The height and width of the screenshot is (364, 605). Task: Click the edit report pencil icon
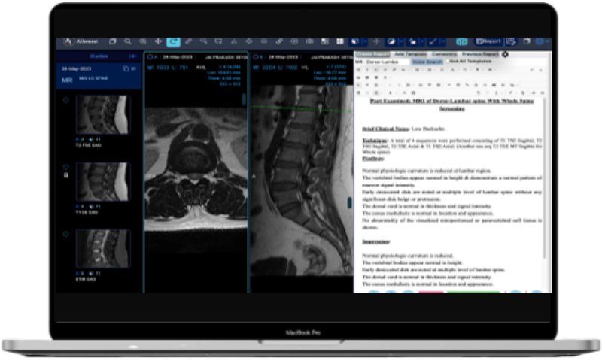[x=511, y=41]
